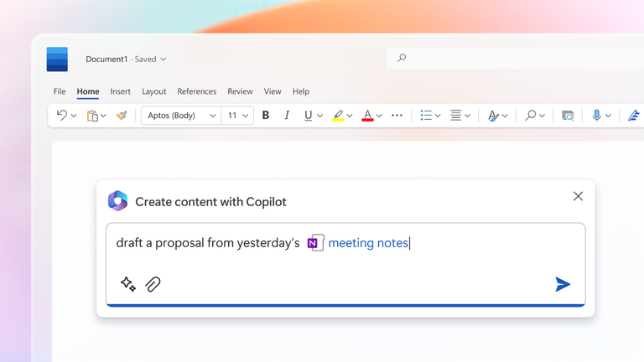Click the Word app logo icon
The image size is (644, 362).
click(x=57, y=59)
